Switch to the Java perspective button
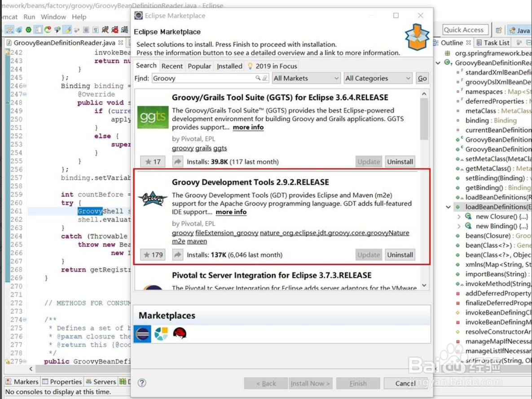The height and width of the screenshot is (399, 532). (519, 30)
